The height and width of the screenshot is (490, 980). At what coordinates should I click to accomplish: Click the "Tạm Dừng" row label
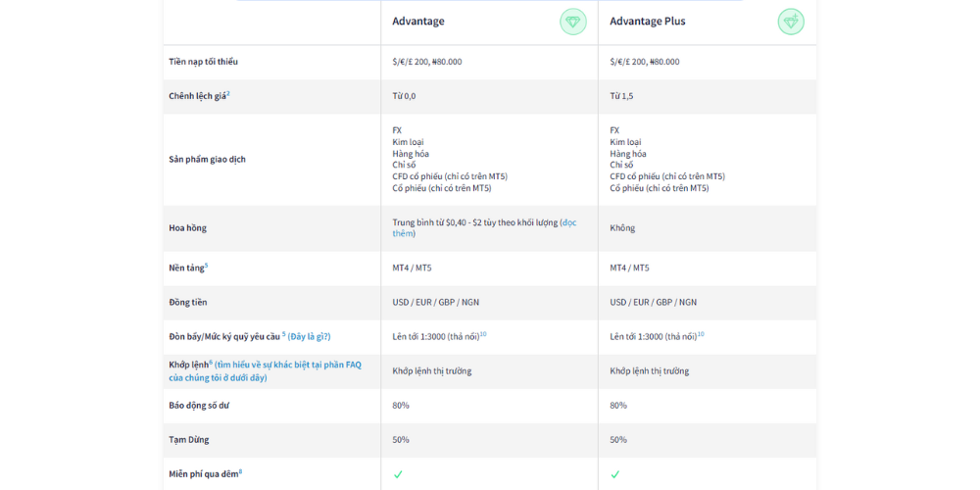(x=188, y=439)
